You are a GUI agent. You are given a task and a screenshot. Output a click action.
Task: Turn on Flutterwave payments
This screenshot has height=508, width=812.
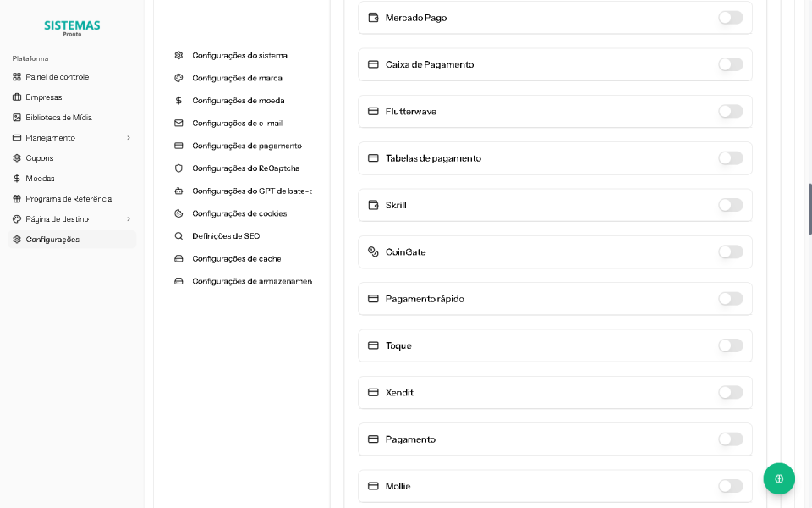[x=730, y=111]
